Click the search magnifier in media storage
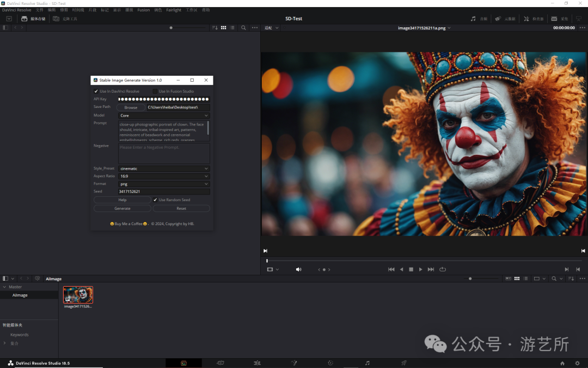This screenshot has height=368, width=588. [243, 28]
